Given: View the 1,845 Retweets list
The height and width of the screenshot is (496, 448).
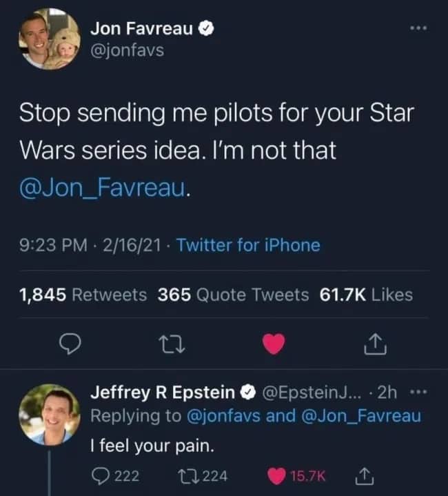Looking at the screenshot, I should [x=81, y=295].
